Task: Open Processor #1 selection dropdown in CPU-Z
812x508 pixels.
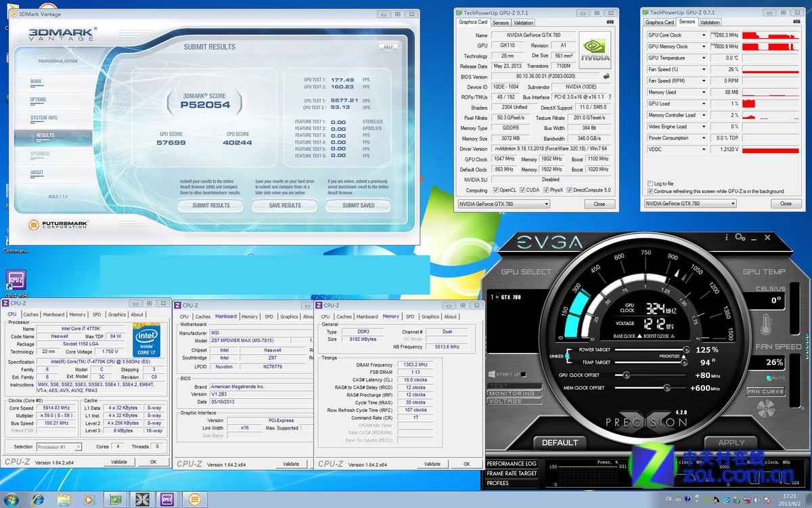Action: [x=60, y=447]
